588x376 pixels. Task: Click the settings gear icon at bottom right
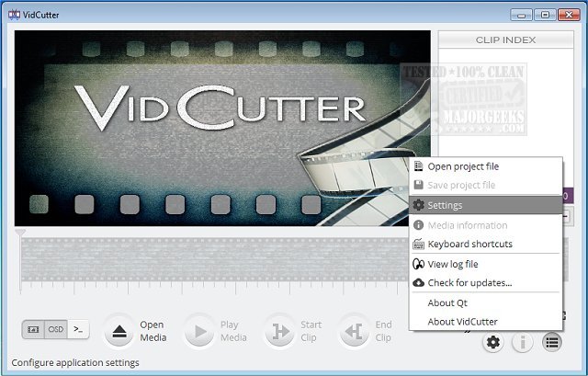492,342
